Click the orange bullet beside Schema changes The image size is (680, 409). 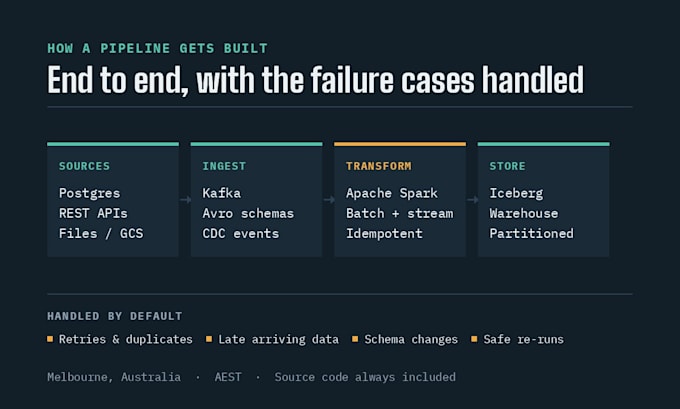coord(355,339)
